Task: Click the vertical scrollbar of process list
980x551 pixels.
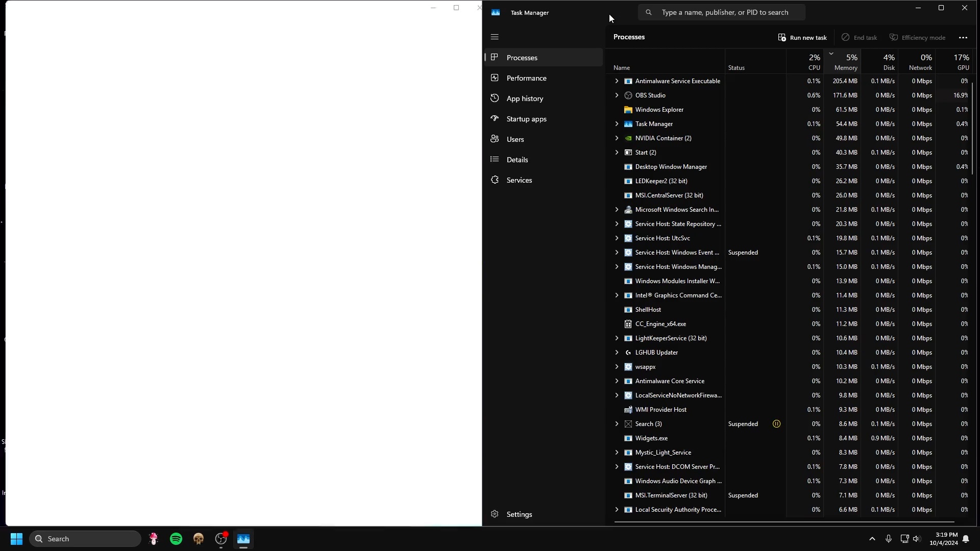Action: pos(973,128)
